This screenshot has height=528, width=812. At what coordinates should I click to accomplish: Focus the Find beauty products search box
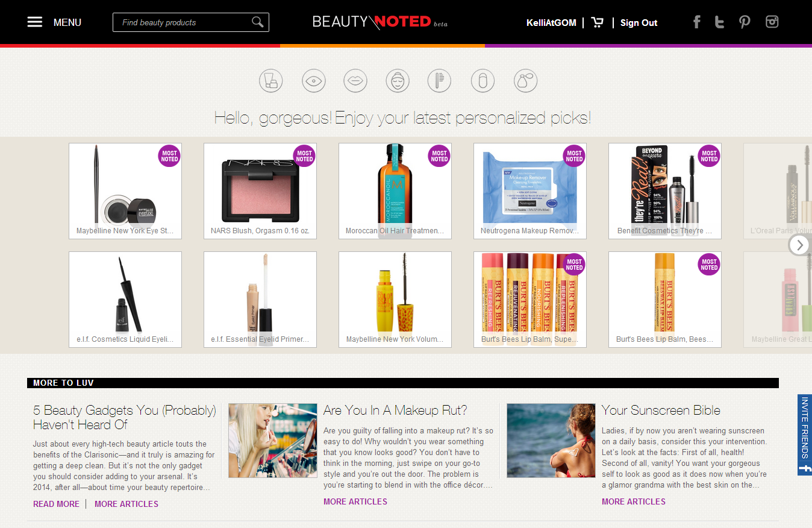[191, 22]
